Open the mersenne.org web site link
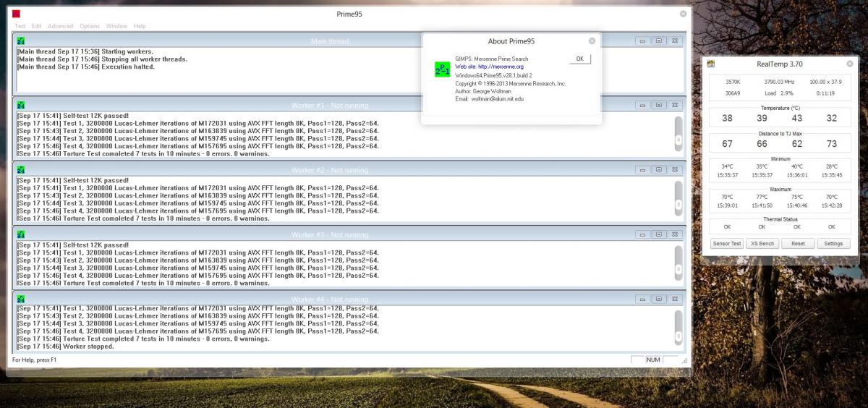 pyautogui.click(x=488, y=66)
